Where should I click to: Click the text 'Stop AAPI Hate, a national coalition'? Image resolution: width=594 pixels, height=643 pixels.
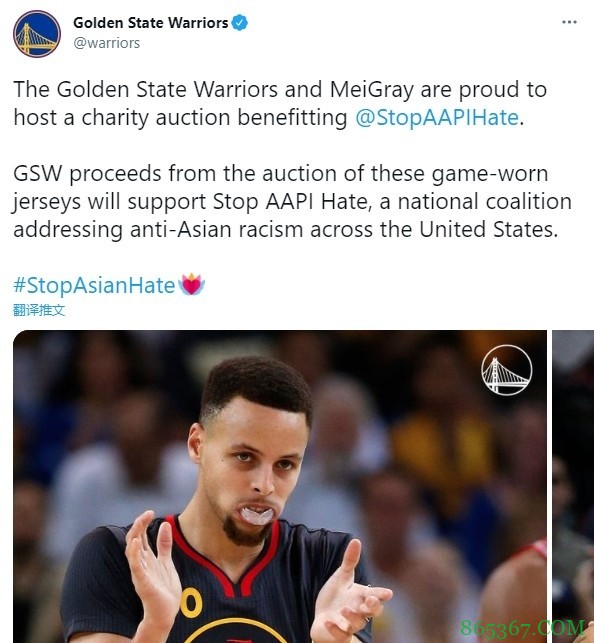(392, 202)
